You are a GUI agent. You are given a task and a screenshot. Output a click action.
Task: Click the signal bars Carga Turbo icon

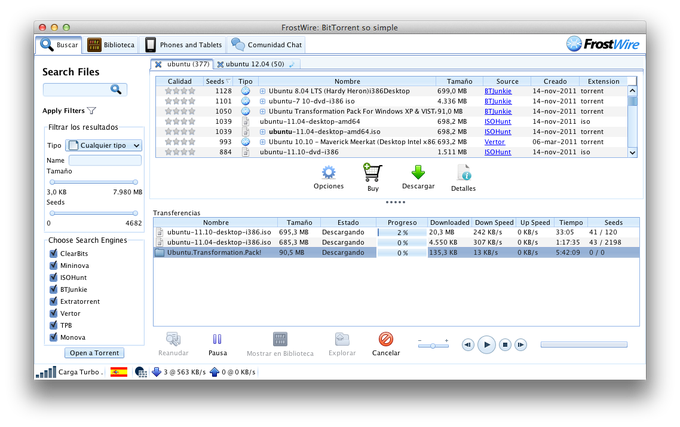(46, 372)
